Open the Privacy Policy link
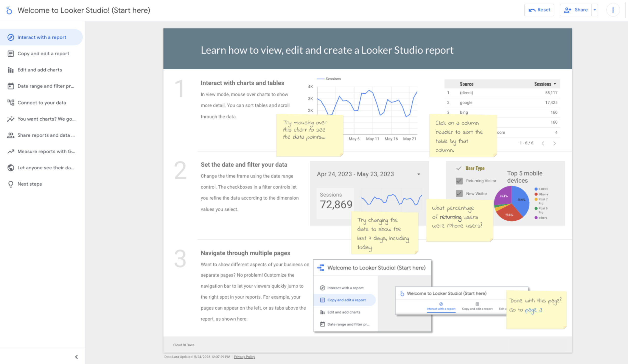 point(245,357)
